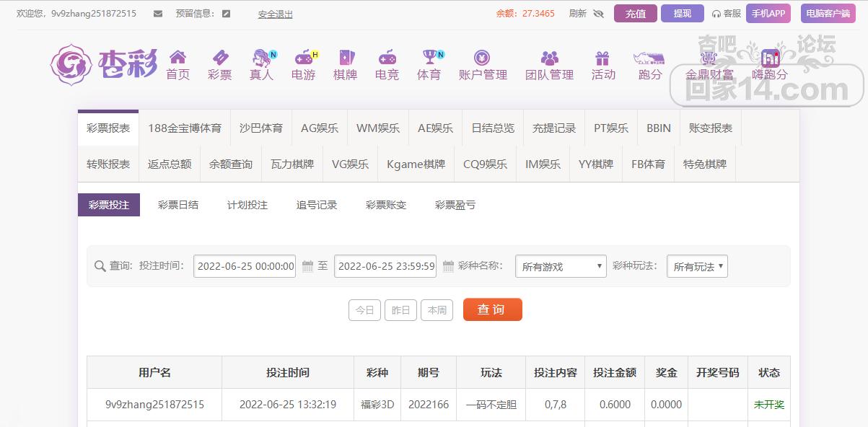Switch to AE娱乐 tab

(436, 128)
